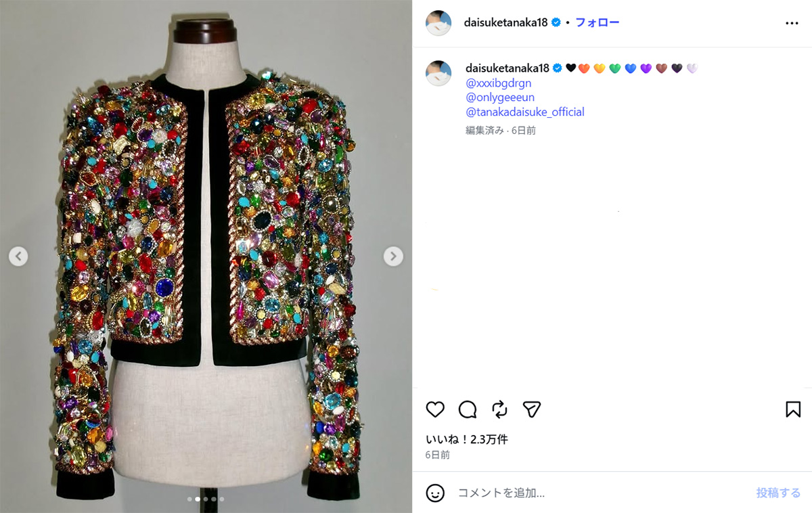The height and width of the screenshot is (513, 812).
Task: Go to previous carousel image
Action: pos(18,256)
